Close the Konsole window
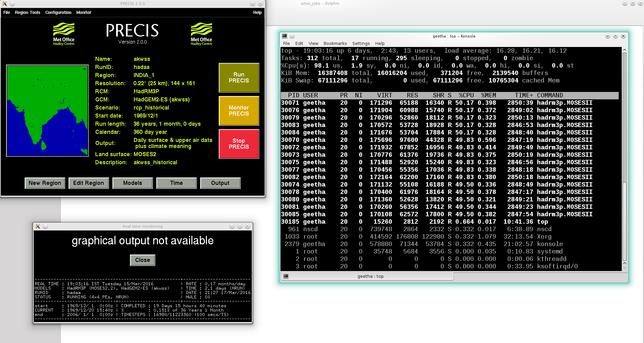The image size is (644, 343). pyautogui.click(x=623, y=36)
